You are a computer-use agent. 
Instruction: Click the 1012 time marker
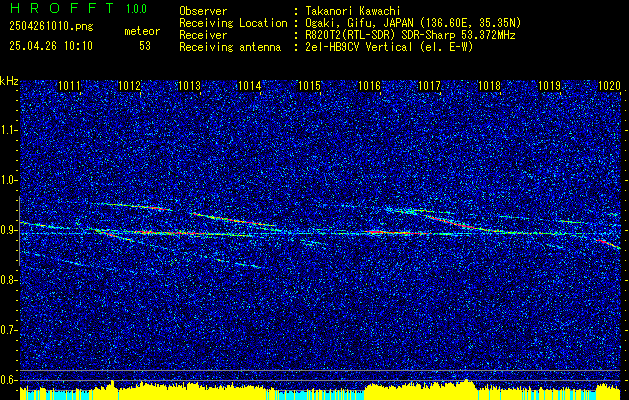pyautogui.click(x=130, y=86)
